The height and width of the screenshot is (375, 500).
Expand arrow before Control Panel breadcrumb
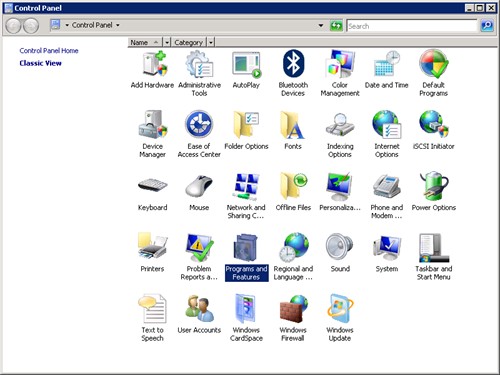pos(67,25)
